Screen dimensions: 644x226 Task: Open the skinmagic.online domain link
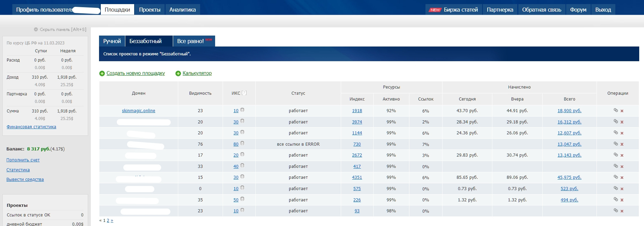(138, 111)
